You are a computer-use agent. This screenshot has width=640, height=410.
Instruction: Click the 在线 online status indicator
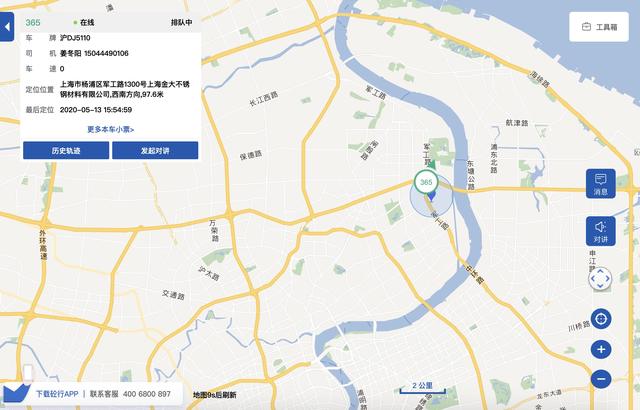84,22
